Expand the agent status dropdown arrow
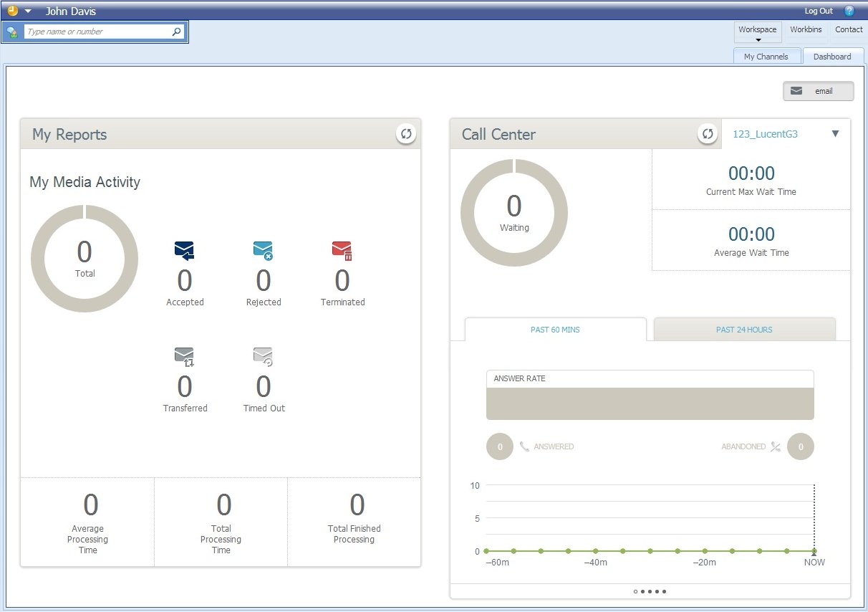The height and width of the screenshot is (612, 868). pos(28,11)
